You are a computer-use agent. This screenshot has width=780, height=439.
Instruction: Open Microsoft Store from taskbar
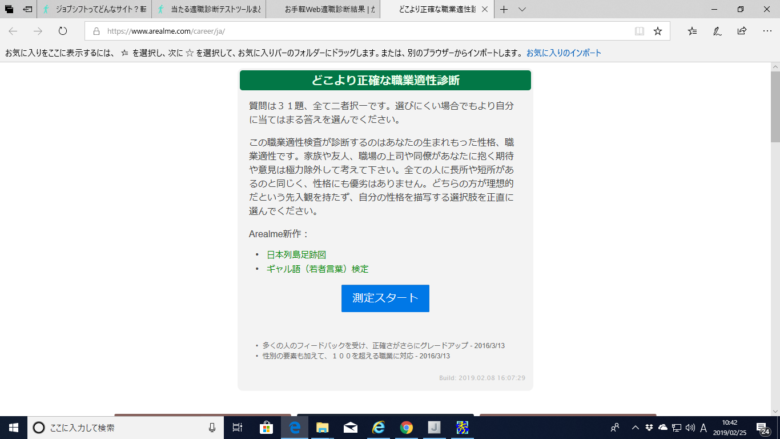266,428
